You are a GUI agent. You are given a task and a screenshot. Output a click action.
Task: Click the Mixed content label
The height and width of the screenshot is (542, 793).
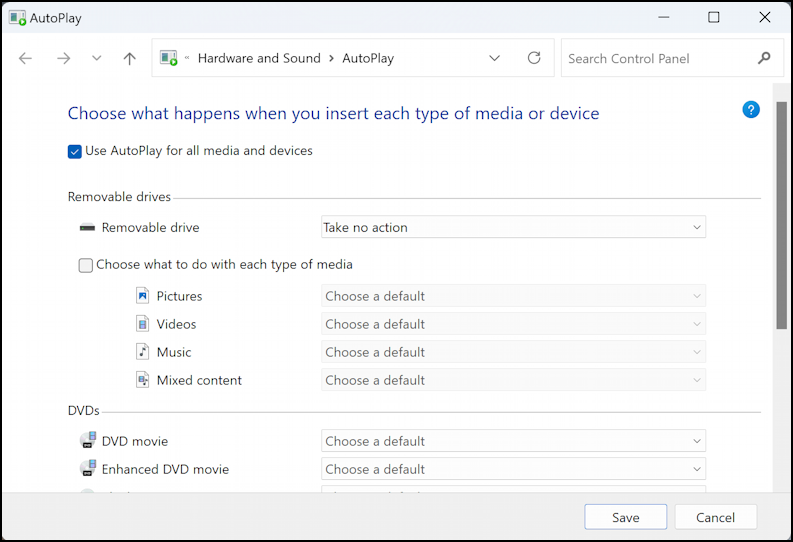pos(199,380)
